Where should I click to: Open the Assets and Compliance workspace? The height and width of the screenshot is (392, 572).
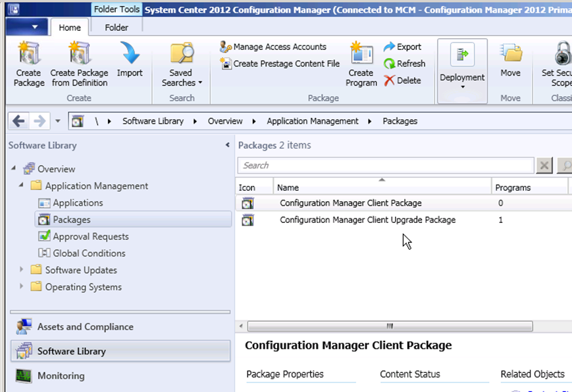120,327
